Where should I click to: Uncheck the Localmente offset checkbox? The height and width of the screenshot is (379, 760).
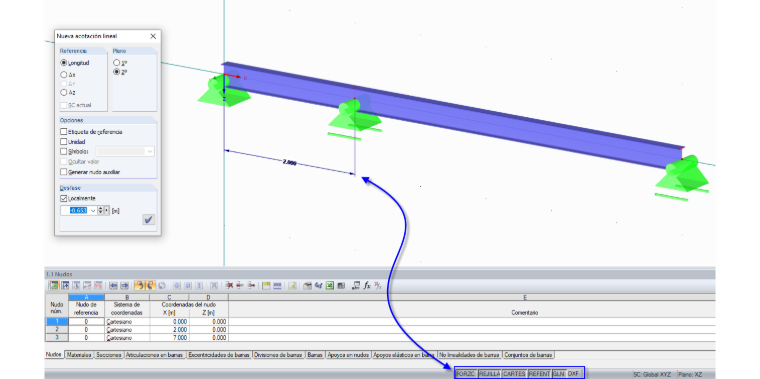(x=63, y=198)
